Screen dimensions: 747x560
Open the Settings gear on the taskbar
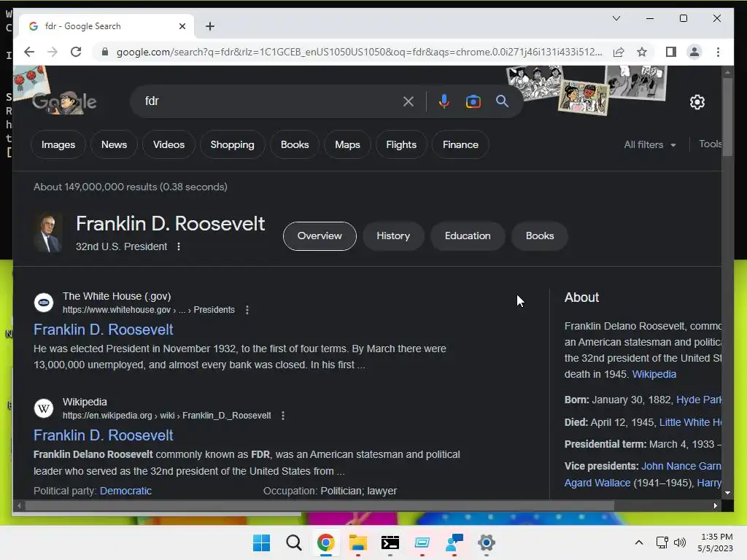(x=487, y=542)
